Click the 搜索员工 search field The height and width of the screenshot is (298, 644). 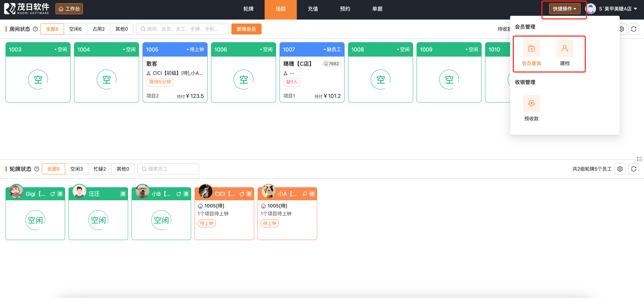tap(168, 169)
